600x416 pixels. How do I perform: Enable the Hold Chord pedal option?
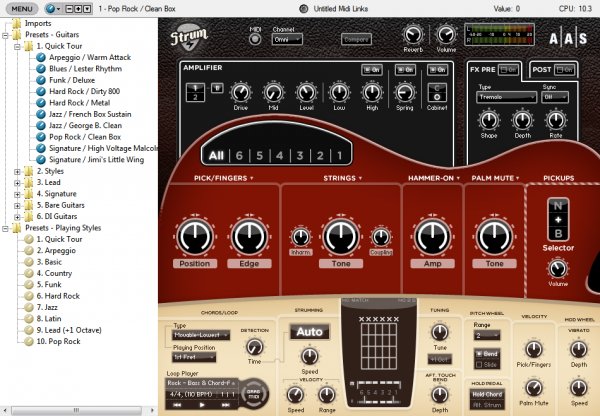(487, 394)
